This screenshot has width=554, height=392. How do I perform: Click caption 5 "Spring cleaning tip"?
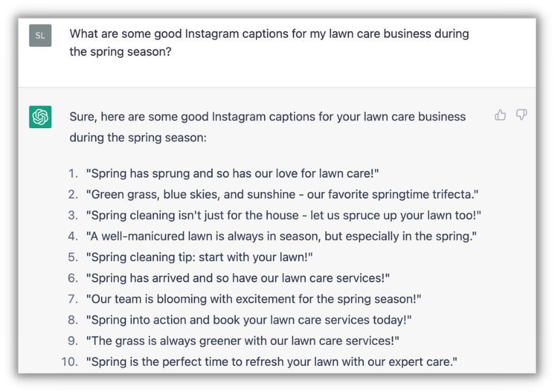coord(200,257)
